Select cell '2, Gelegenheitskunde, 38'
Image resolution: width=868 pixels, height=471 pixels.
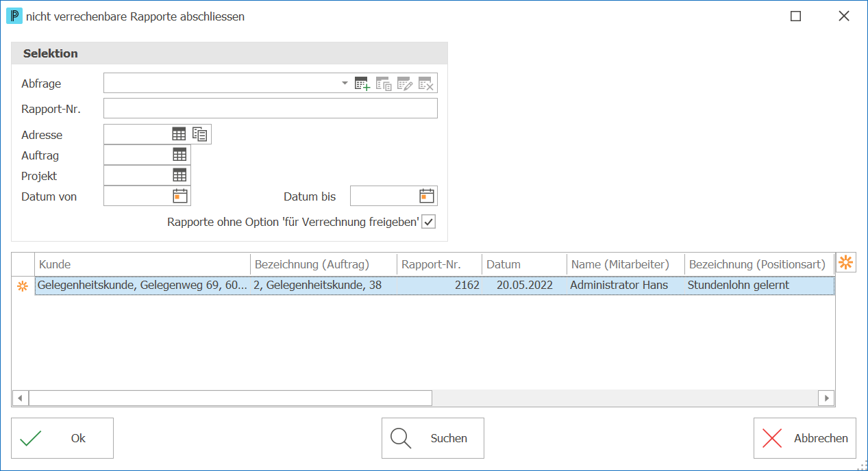pos(324,285)
